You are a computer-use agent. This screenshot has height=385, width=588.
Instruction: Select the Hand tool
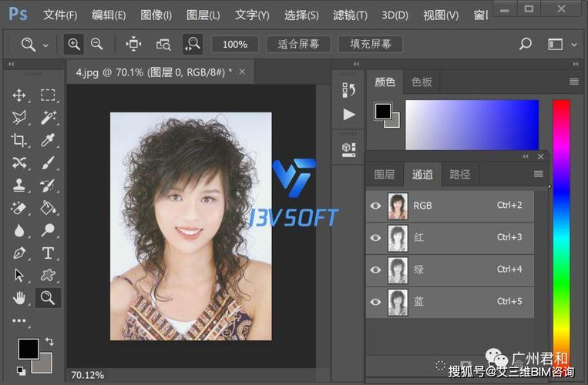click(18, 298)
